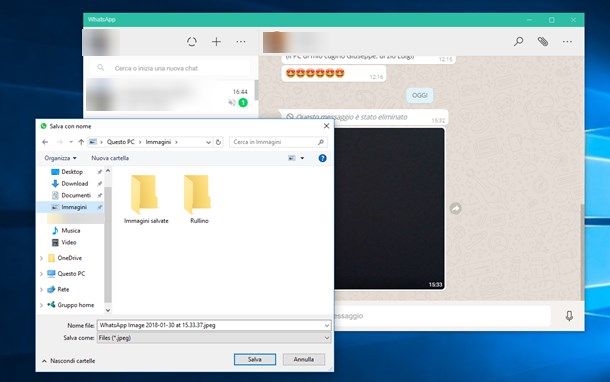Screen dimensions: 610x382
Task: Select Desktop in the navigation pane
Action: 72,172
